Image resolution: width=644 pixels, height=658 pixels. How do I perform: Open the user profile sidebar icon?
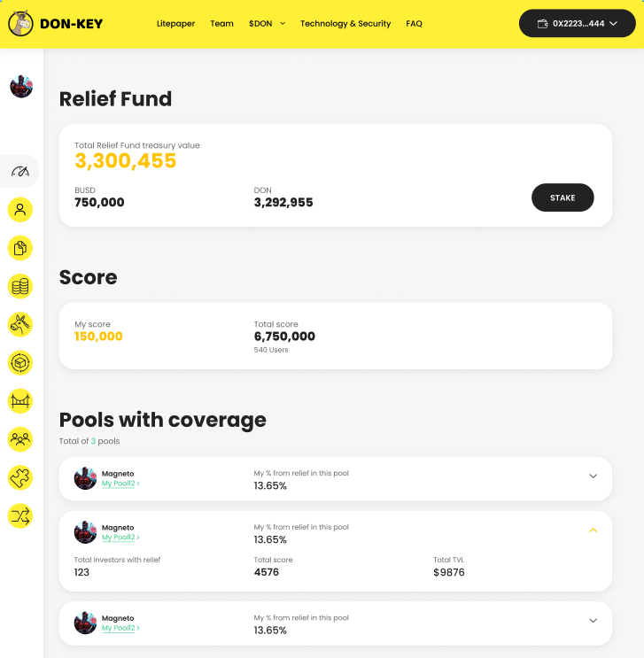20,209
